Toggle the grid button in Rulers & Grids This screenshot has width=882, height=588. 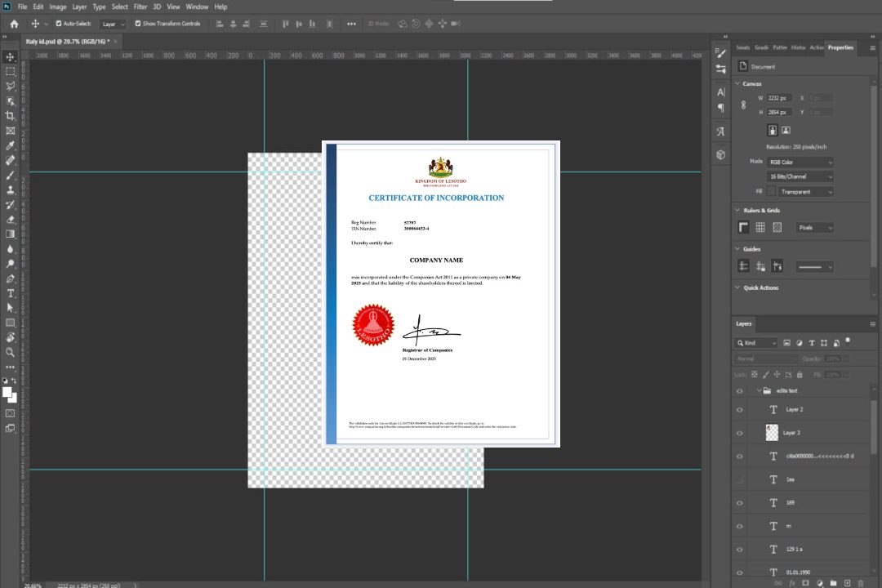(x=760, y=227)
